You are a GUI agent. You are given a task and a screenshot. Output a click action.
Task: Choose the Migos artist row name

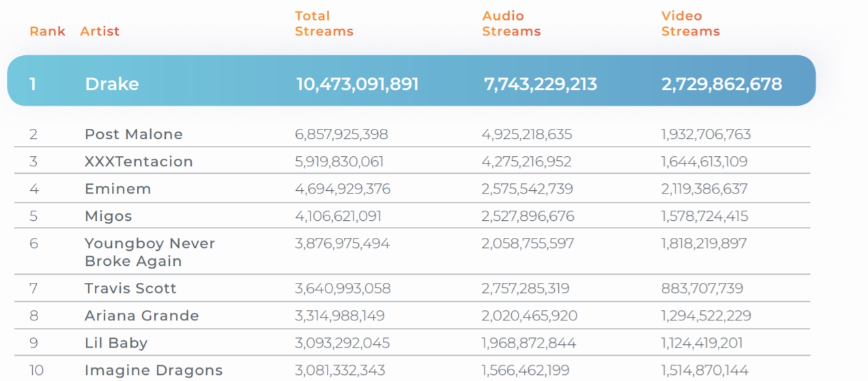click(108, 216)
